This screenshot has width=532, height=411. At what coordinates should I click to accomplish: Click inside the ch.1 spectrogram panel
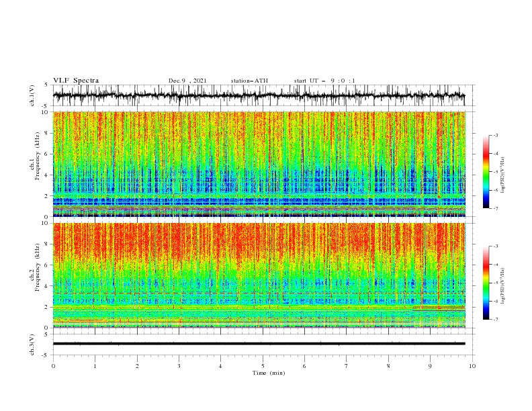click(x=259, y=164)
